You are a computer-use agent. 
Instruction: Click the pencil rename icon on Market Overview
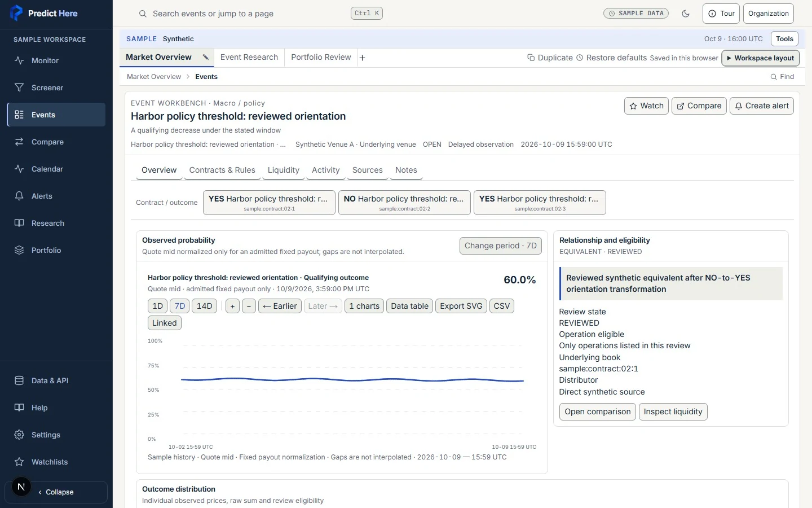tap(206, 57)
